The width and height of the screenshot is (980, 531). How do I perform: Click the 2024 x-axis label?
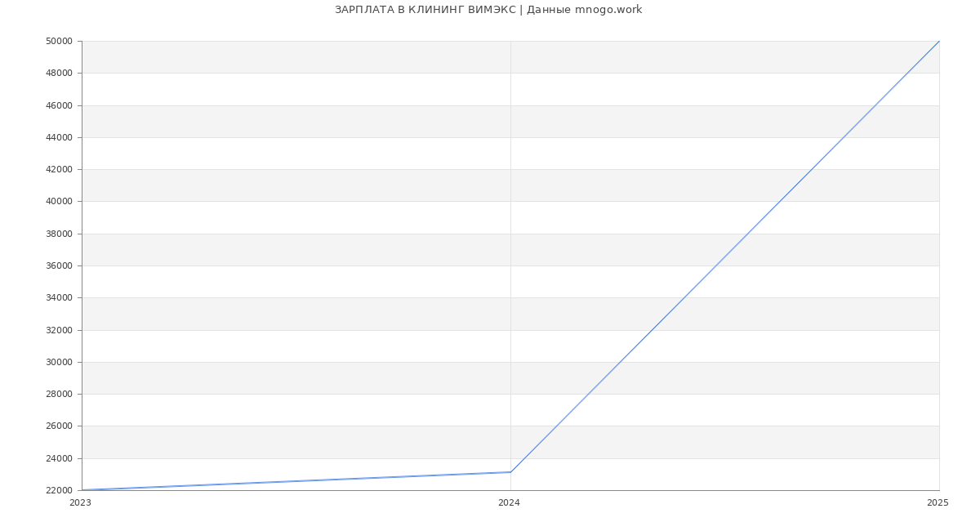tap(509, 503)
